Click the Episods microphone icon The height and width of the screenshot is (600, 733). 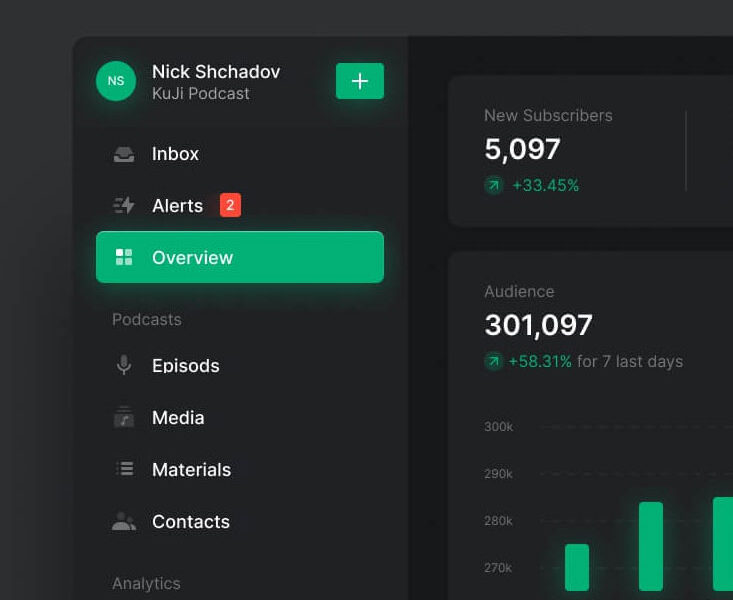tap(124, 366)
